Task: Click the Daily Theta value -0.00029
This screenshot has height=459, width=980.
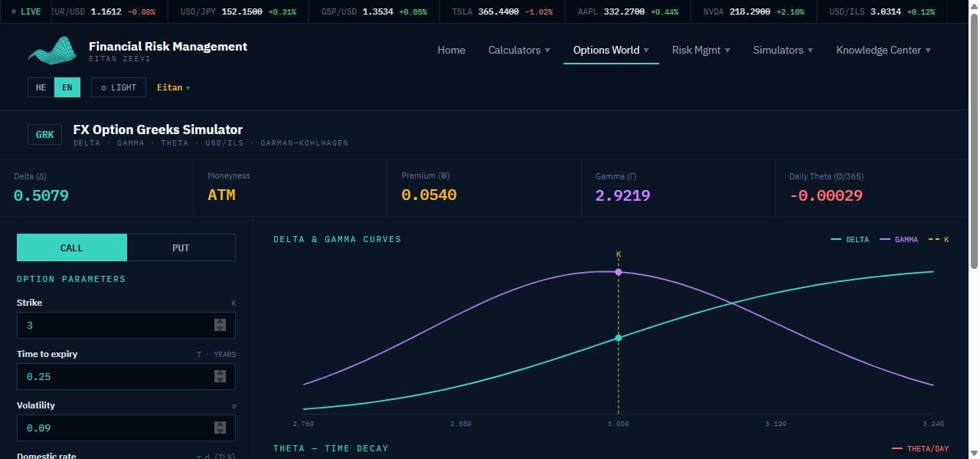Action: pos(826,195)
